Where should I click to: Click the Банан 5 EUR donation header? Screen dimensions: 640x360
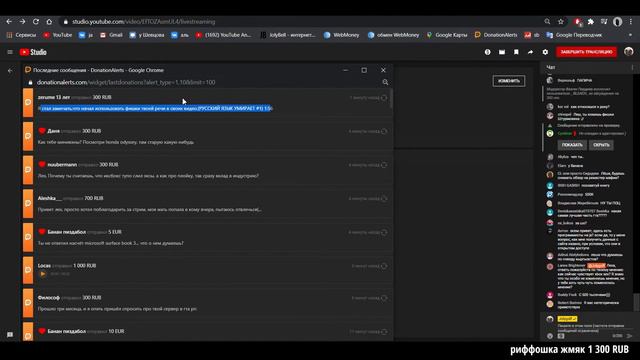(x=80, y=232)
